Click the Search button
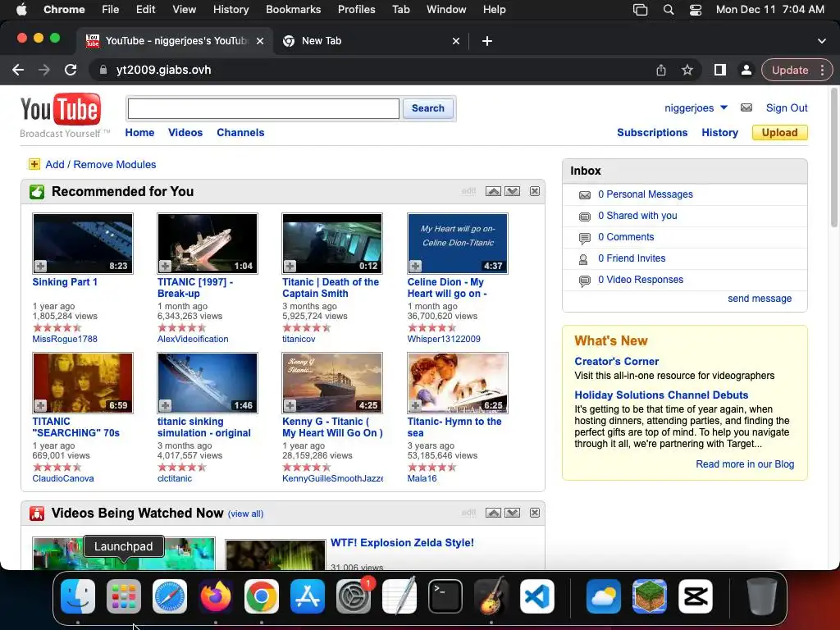Image resolution: width=840 pixels, height=630 pixels. (x=428, y=108)
